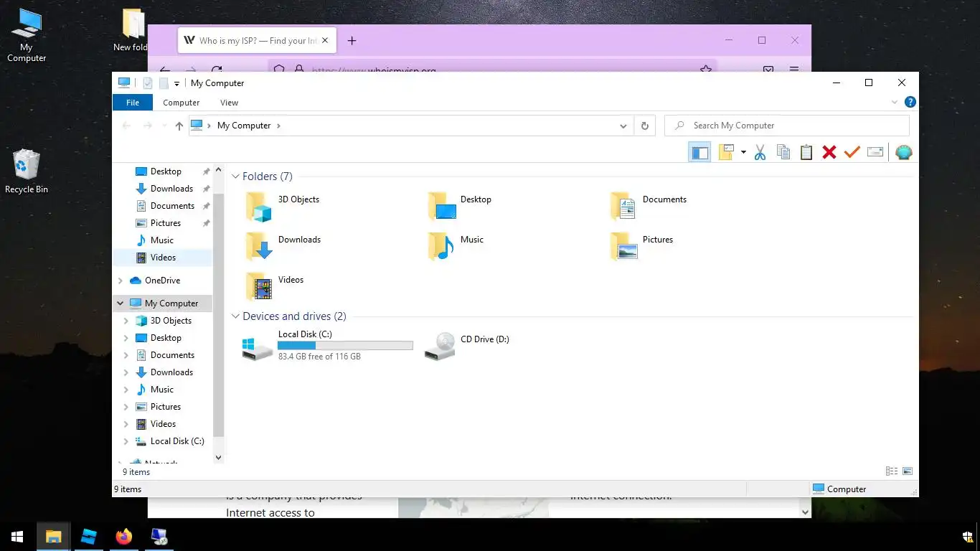Screen dimensions: 980x551
Task: Select pinned Downloads in Quick access
Action: point(171,189)
